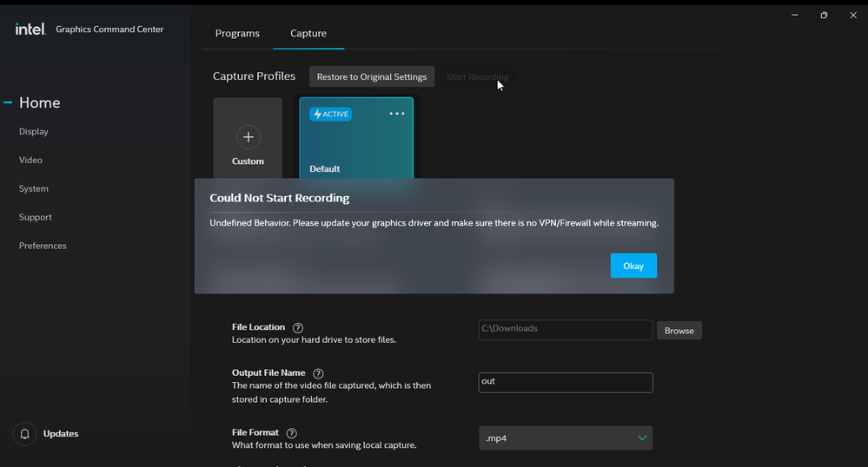Open the Support section
The image size is (868, 467).
(x=36, y=217)
